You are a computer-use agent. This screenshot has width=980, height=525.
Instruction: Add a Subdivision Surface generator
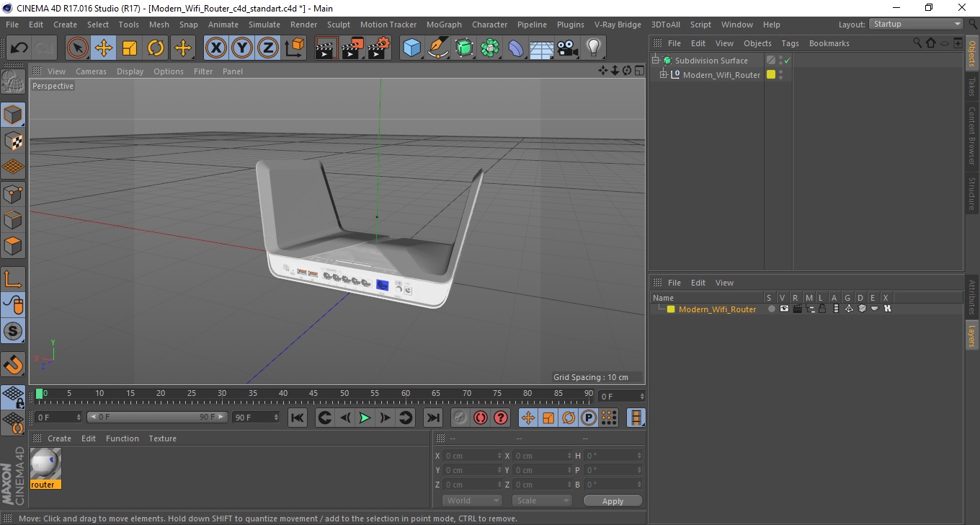(465, 48)
